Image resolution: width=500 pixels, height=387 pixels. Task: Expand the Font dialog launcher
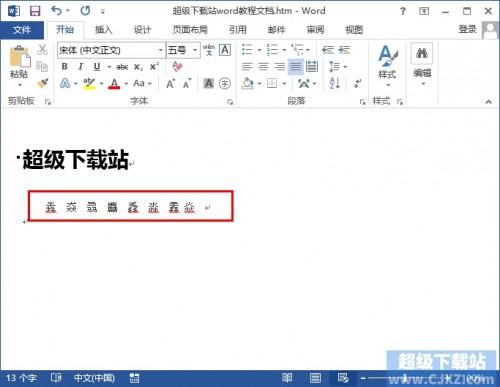click(x=230, y=102)
